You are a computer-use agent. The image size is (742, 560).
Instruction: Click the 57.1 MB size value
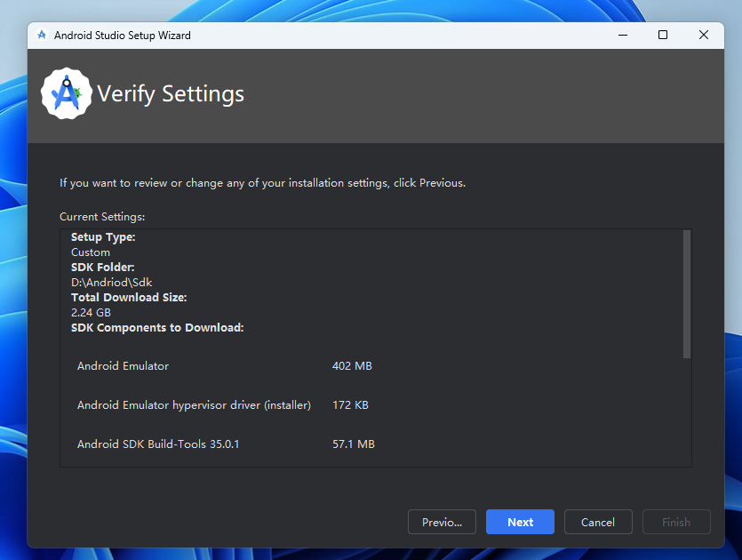[354, 444]
